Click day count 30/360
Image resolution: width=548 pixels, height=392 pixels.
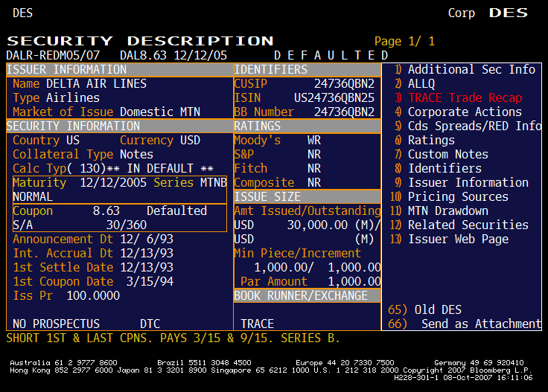pyautogui.click(x=127, y=225)
